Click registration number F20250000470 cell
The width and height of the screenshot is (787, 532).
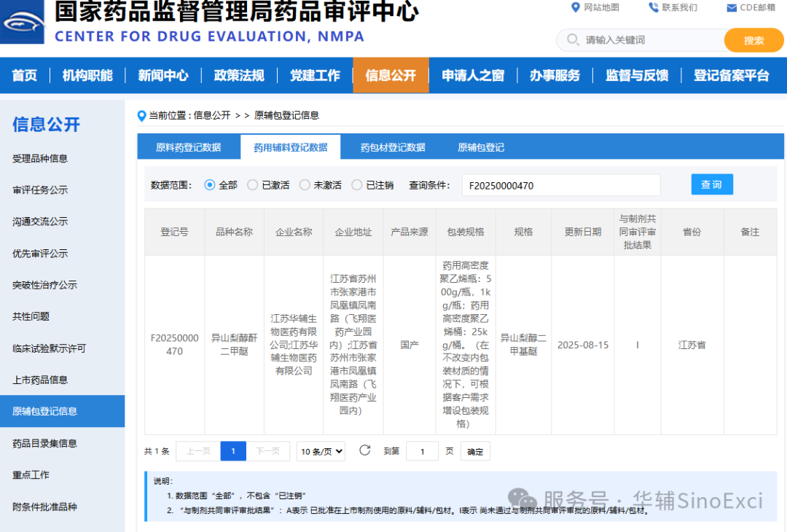(175, 345)
